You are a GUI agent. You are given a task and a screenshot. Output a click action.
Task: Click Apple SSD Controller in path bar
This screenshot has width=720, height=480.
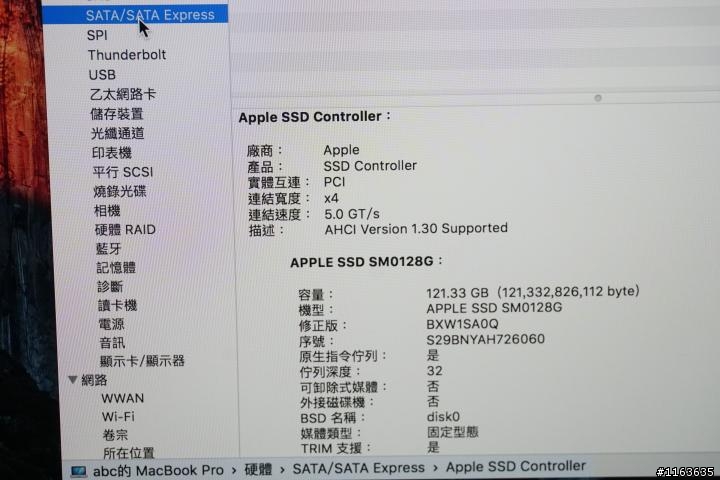516,466
